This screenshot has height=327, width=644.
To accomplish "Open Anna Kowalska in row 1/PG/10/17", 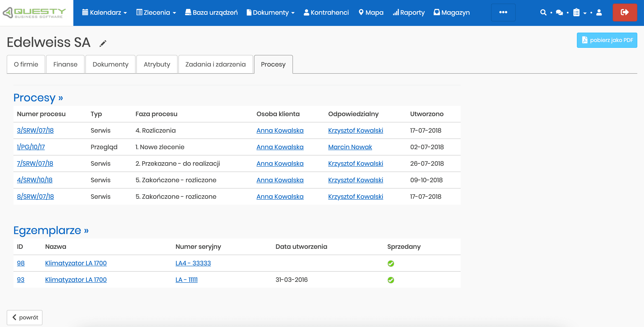I will [x=280, y=147].
